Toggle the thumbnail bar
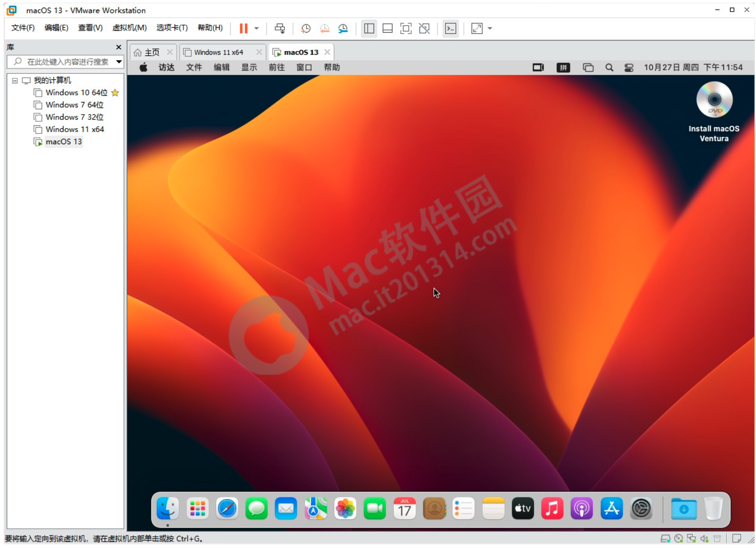756x548 pixels. tap(387, 28)
